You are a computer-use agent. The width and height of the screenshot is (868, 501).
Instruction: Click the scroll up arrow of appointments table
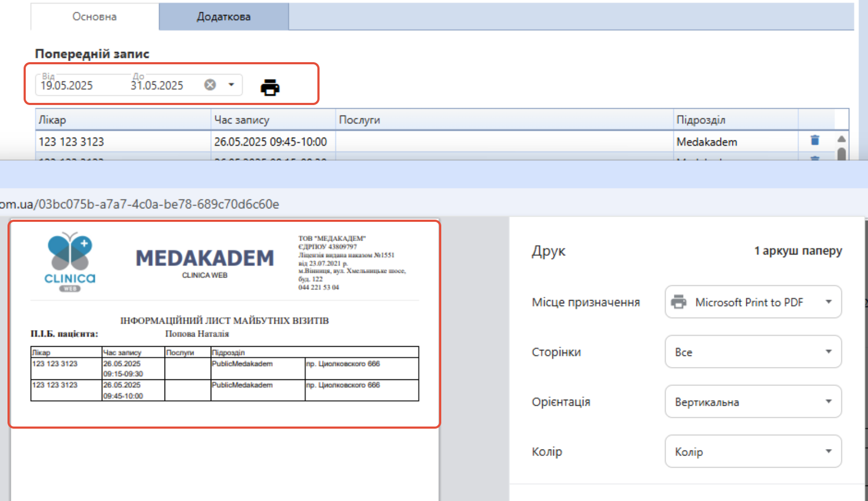click(842, 139)
